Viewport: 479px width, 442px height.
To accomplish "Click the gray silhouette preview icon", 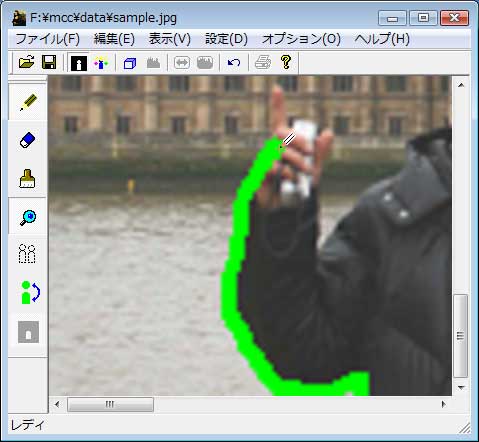I will click(28, 332).
